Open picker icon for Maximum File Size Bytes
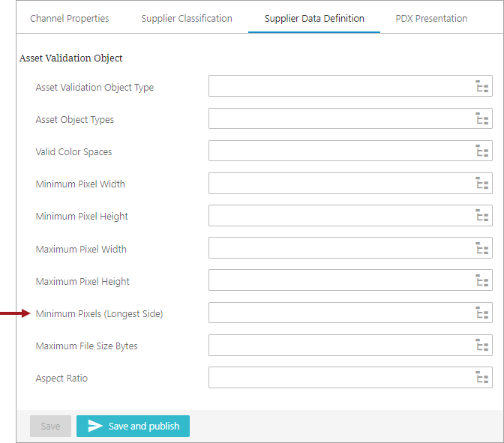Image resolution: width=504 pixels, height=443 pixels. 482,346
